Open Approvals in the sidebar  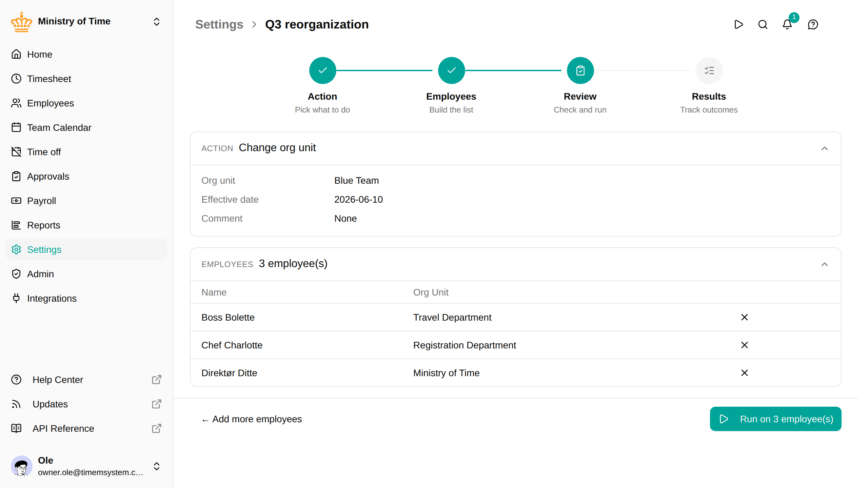coord(86,176)
